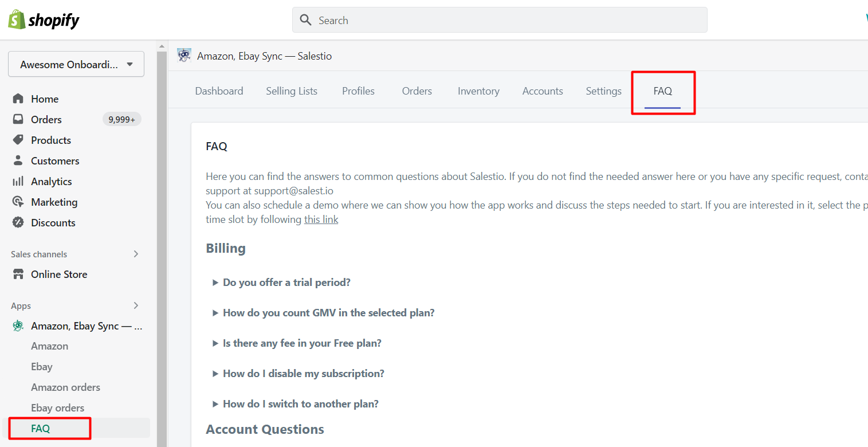This screenshot has height=447, width=868.
Task: Open the Marketing section
Action: pos(54,202)
